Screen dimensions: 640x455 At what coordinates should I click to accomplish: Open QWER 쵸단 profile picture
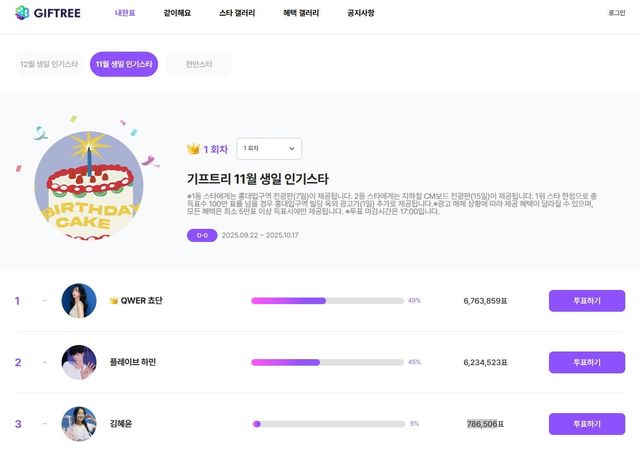(x=79, y=300)
